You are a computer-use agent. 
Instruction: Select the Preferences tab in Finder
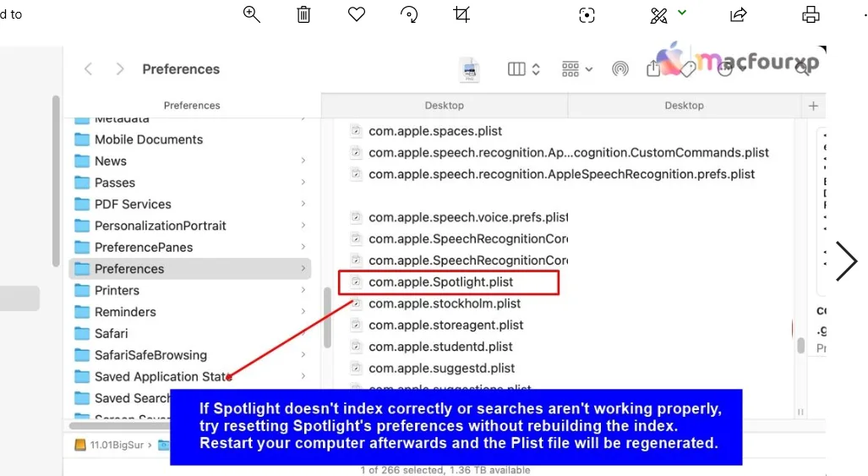192,105
